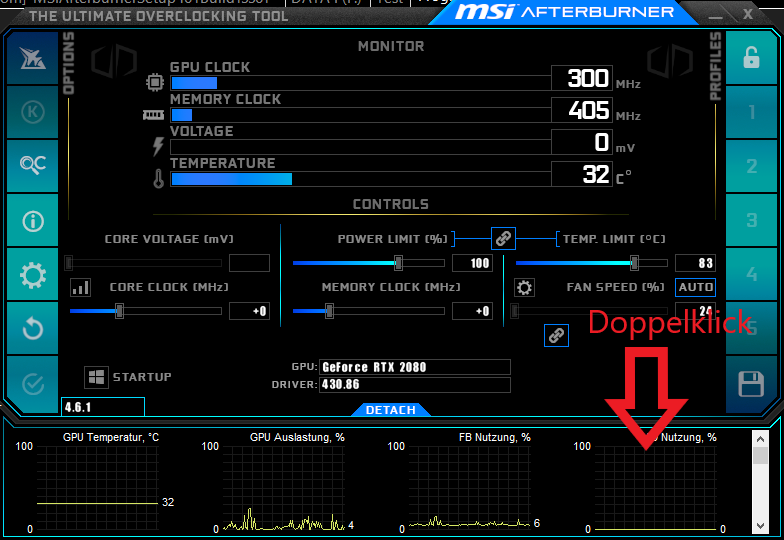
Task: Click the driver version 430.86 field
Action: click(415, 384)
